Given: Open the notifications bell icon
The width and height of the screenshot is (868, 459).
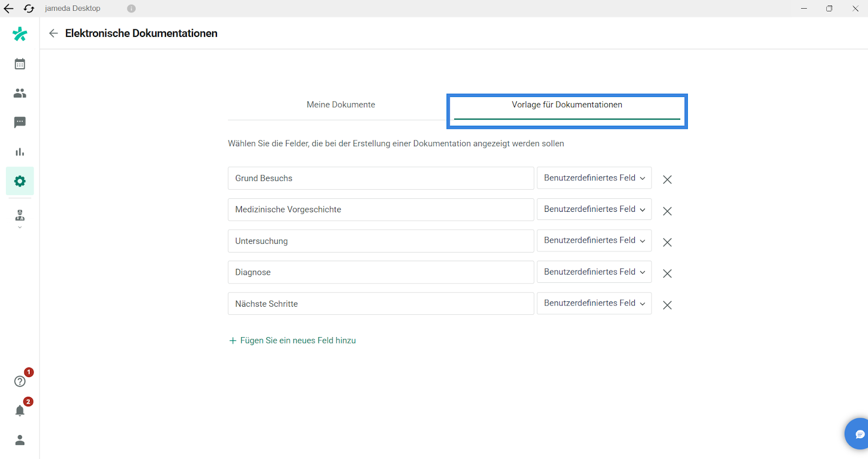Looking at the screenshot, I should (20, 410).
